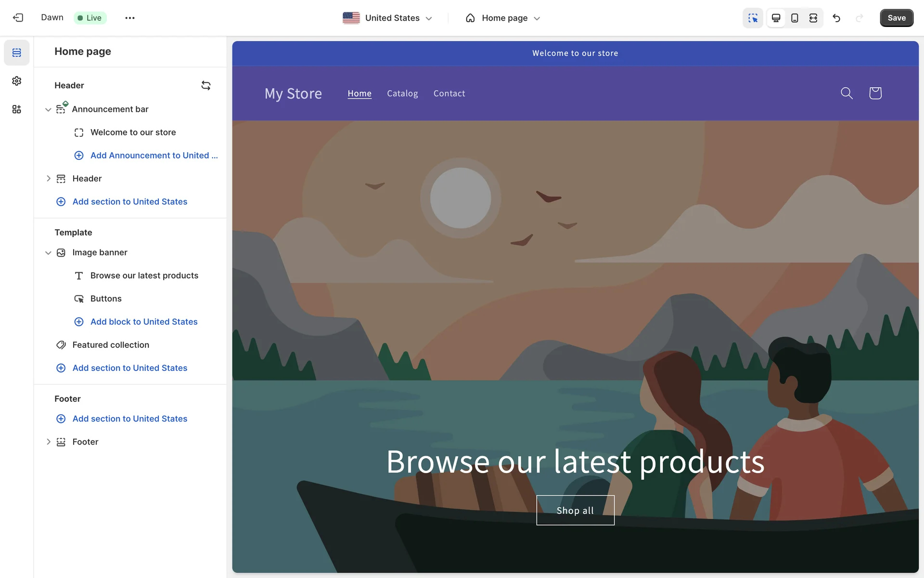Collapse the Announcement bar section

[x=48, y=109]
